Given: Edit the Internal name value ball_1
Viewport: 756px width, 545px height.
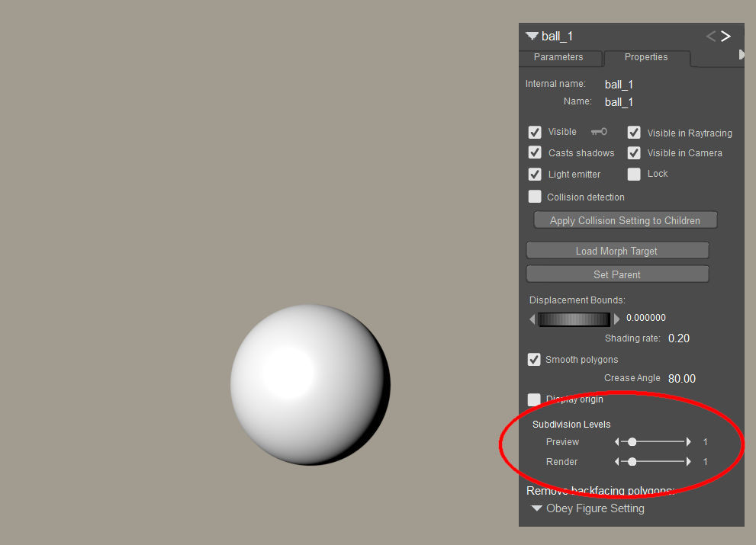Looking at the screenshot, I should pos(619,85).
